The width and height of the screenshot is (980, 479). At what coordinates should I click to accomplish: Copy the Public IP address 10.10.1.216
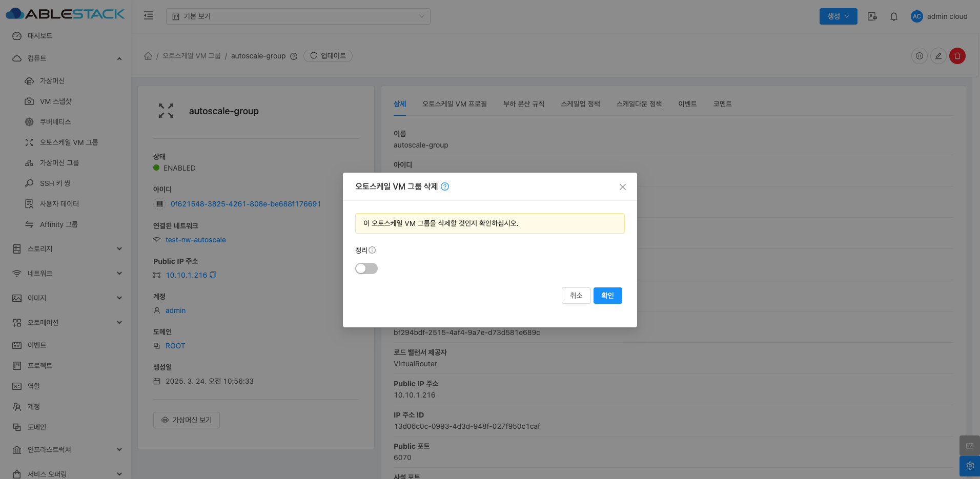[213, 275]
